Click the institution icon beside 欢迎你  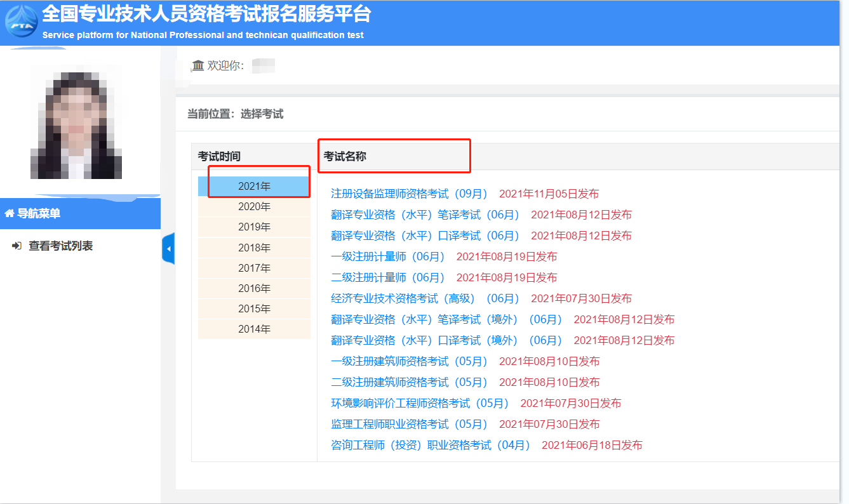pos(197,65)
